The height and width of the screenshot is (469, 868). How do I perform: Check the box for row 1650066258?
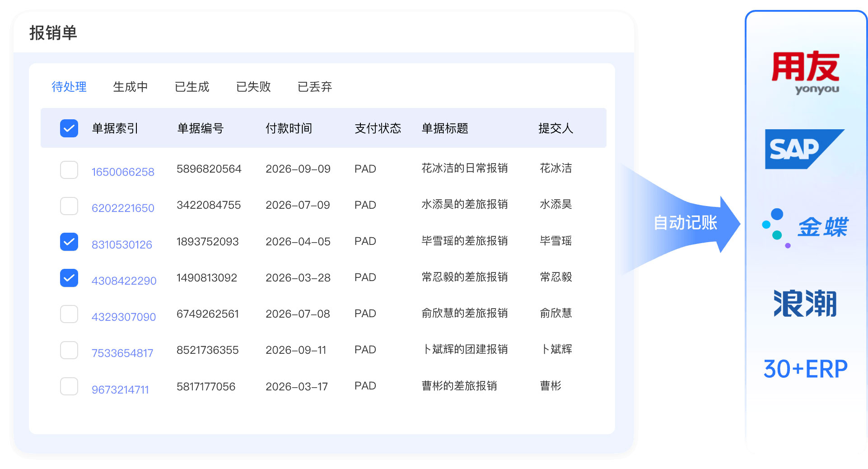point(69,170)
